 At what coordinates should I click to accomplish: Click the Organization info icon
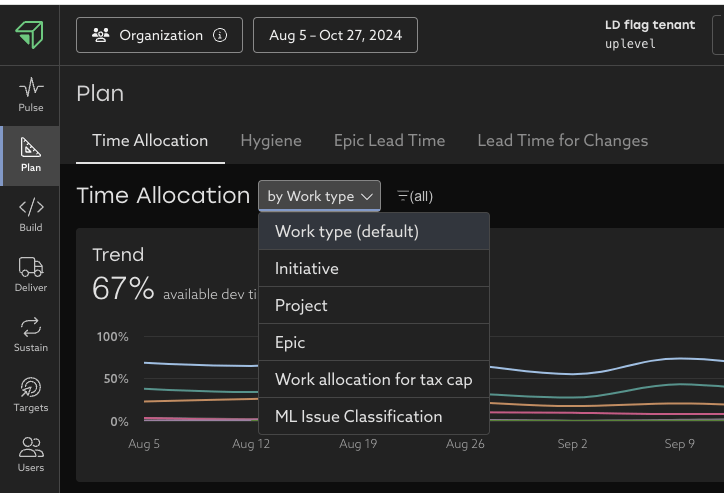click(x=220, y=35)
